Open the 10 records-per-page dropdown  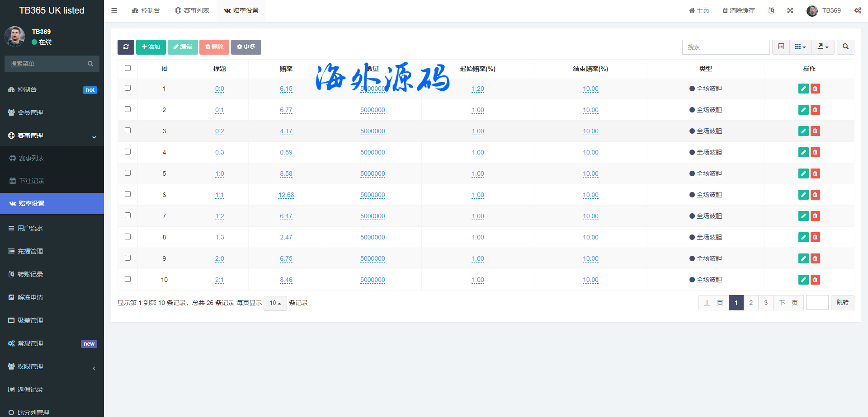tap(275, 303)
